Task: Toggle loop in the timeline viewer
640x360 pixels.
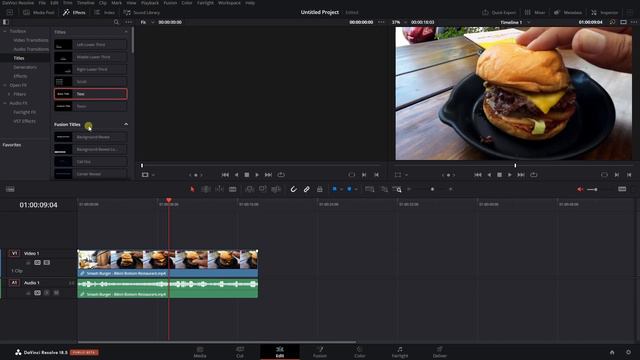Action: (x=534, y=175)
